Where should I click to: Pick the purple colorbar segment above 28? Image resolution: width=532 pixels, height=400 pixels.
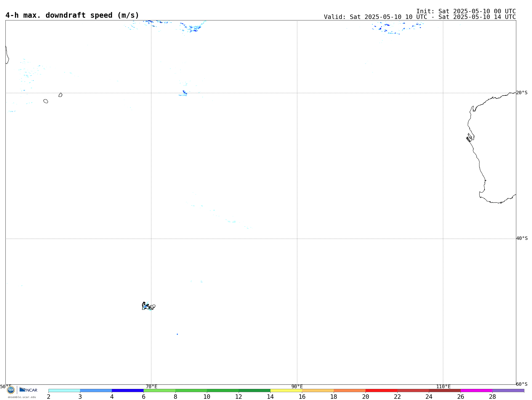(508, 391)
